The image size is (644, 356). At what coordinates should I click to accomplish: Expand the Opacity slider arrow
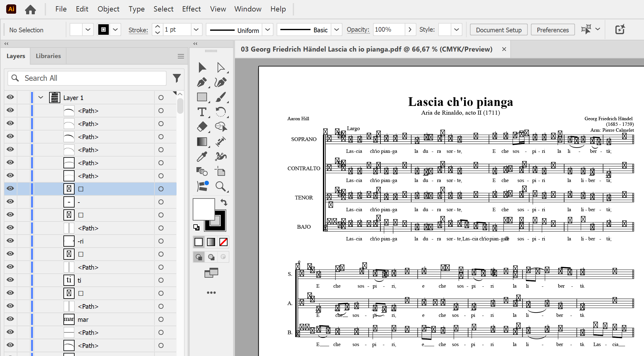pos(410,30)
